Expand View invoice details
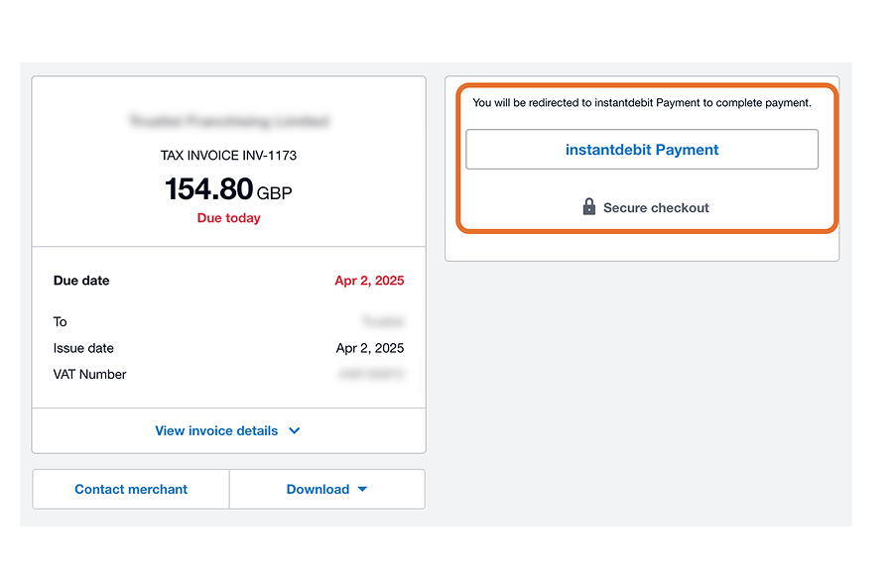Screen dimensions: 893x588 pos(228,431)
